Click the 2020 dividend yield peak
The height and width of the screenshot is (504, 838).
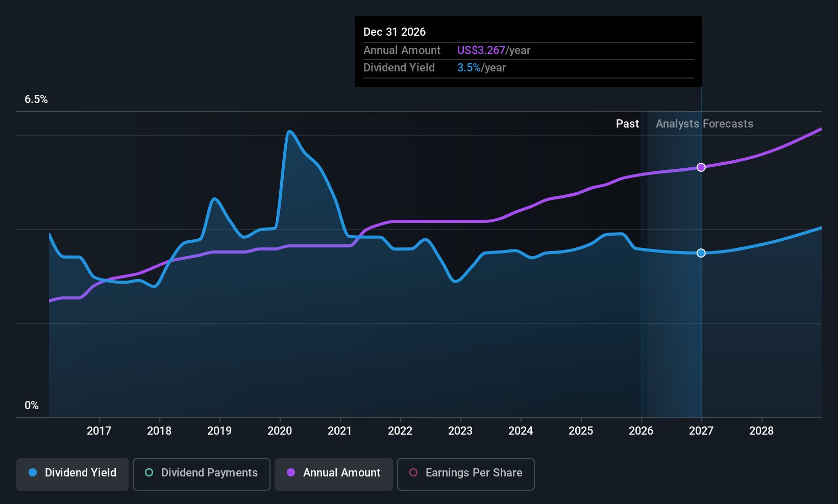[x=289, y=132]
